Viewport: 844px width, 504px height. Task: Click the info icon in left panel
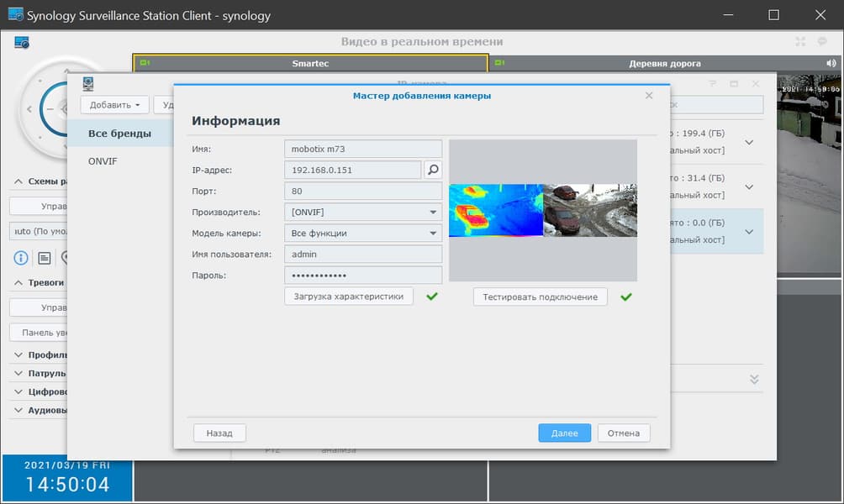click(x=21, y=257)
